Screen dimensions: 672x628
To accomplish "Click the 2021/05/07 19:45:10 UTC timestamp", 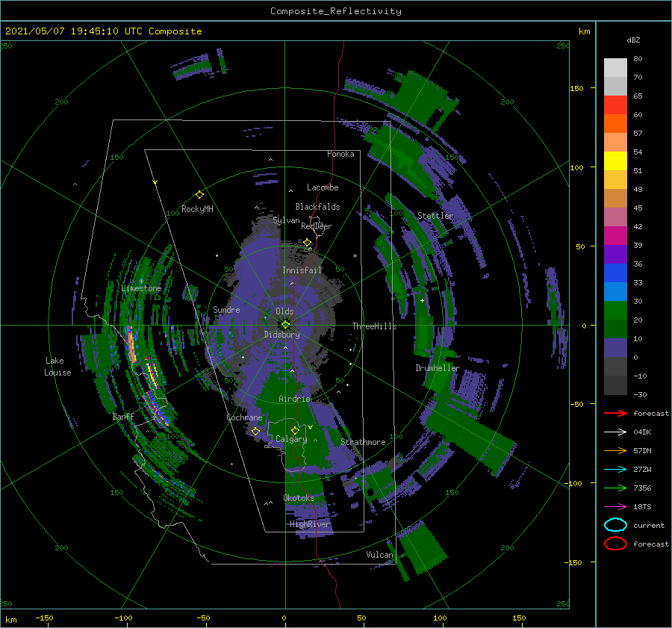I will 103,31.
